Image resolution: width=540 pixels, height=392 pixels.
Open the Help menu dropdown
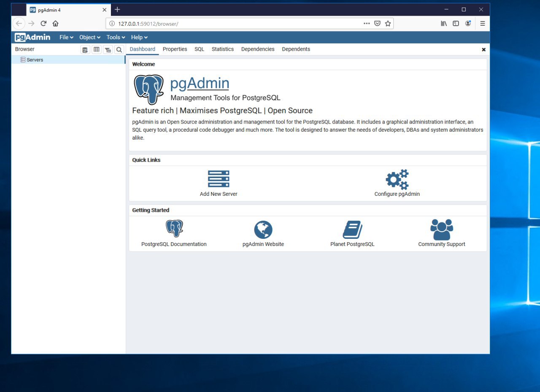pos(139,37)
